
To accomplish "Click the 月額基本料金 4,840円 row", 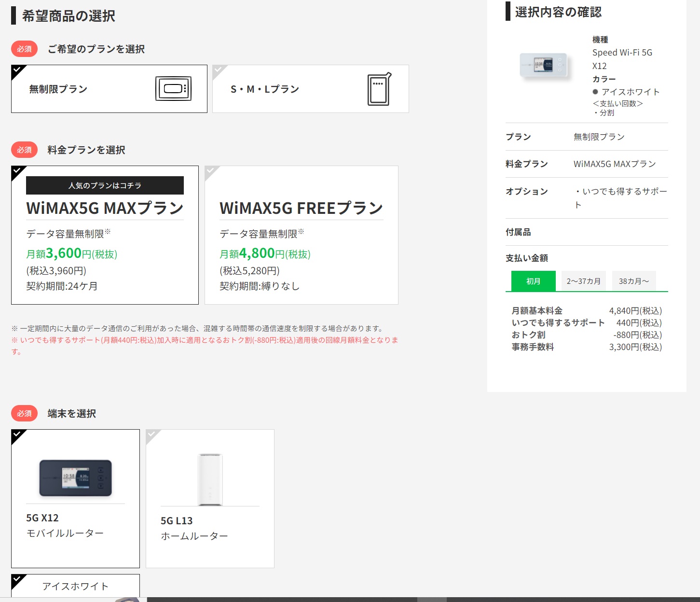I will [x=587, y=311].
